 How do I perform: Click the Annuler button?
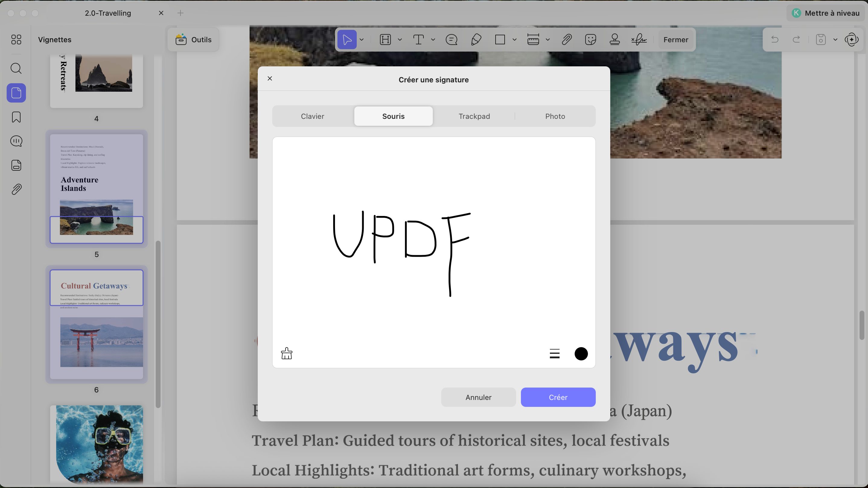point(478,397)
